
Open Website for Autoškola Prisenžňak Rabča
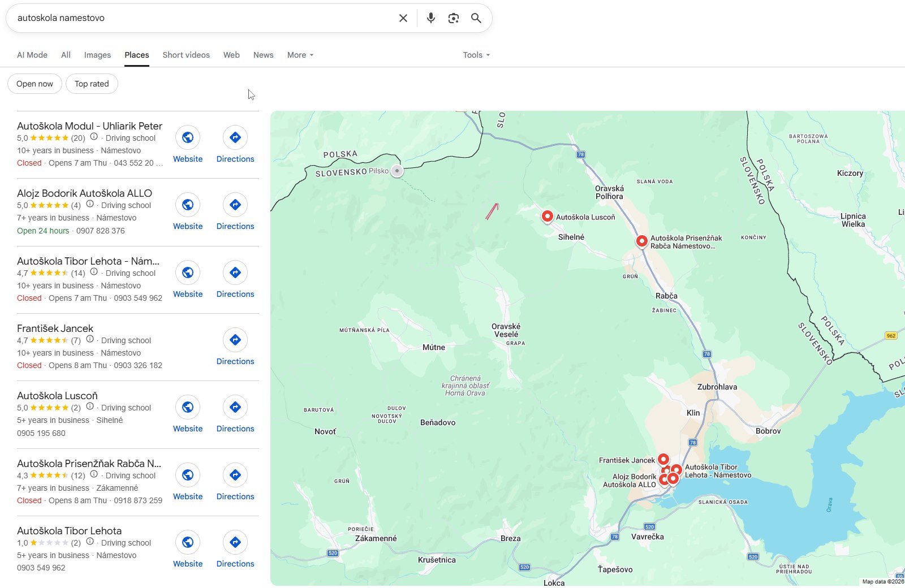tap(188, 482)
